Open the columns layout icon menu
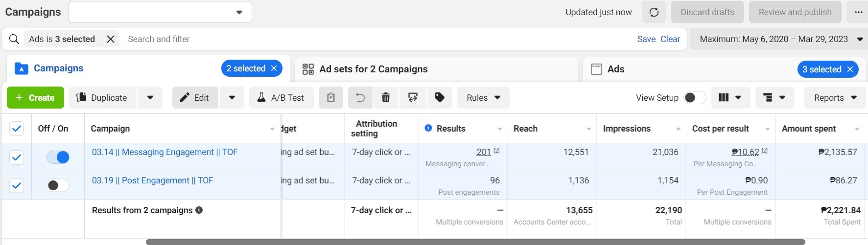The height and width of the screenshot is (245, 868). click(x=729, y=98)
